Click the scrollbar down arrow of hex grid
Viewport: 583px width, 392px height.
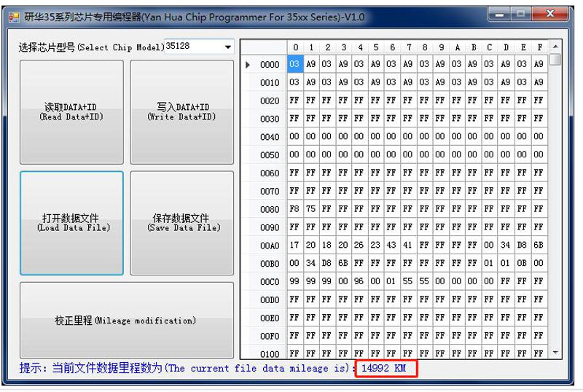(x=556, y=353)
